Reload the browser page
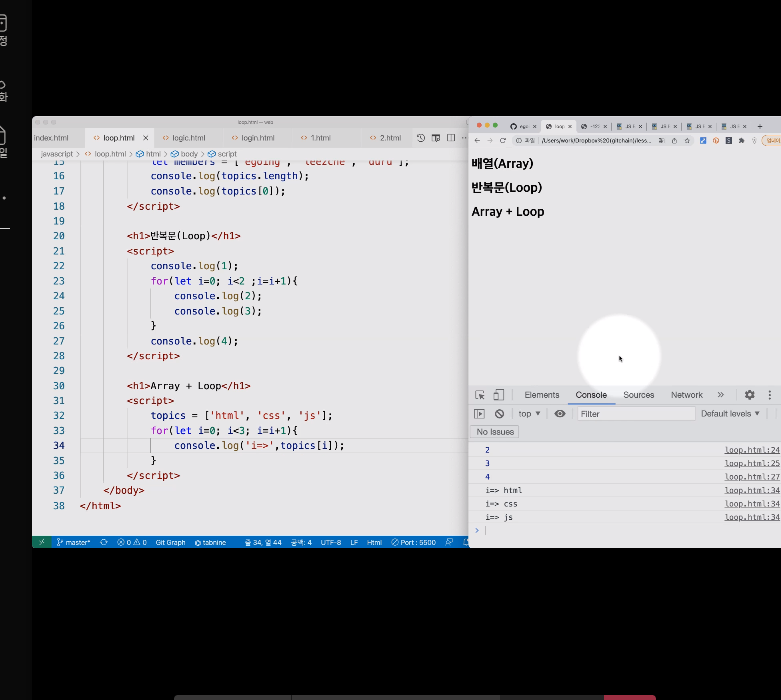 pos(503,140)
